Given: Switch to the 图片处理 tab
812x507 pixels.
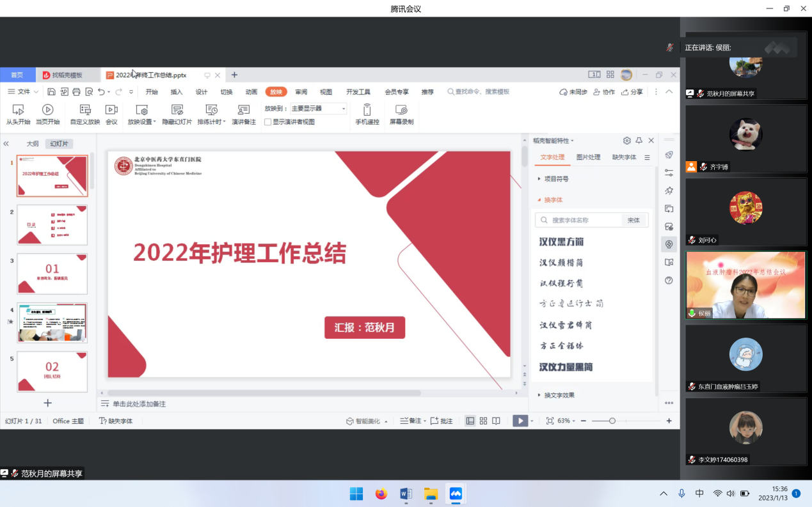Looking at the screenshot, I should (x=588, y=157).
